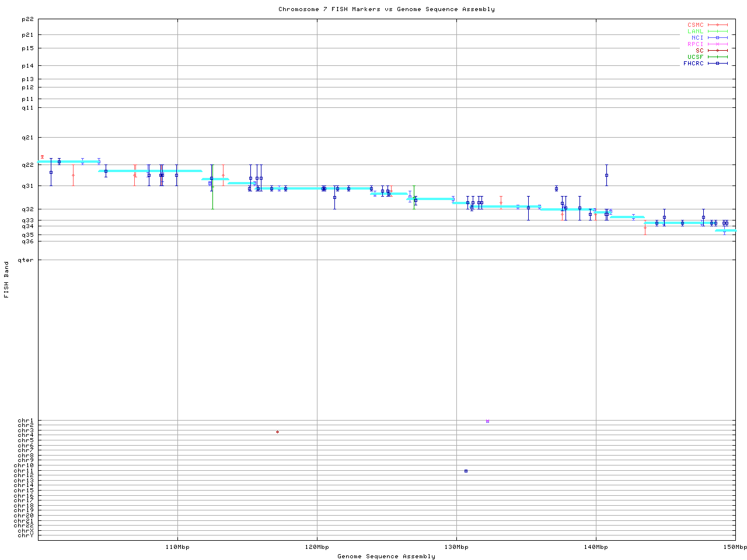Screen dimensions: 747x560
Task: Click the NCI legend marker sample
Action: [717, 38]
